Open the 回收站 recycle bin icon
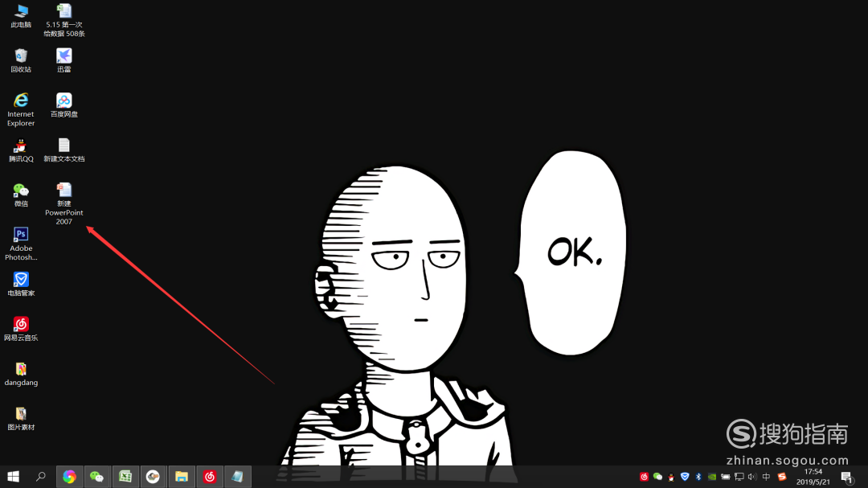This screenshot has width=868, height=488. pos(21,60)
